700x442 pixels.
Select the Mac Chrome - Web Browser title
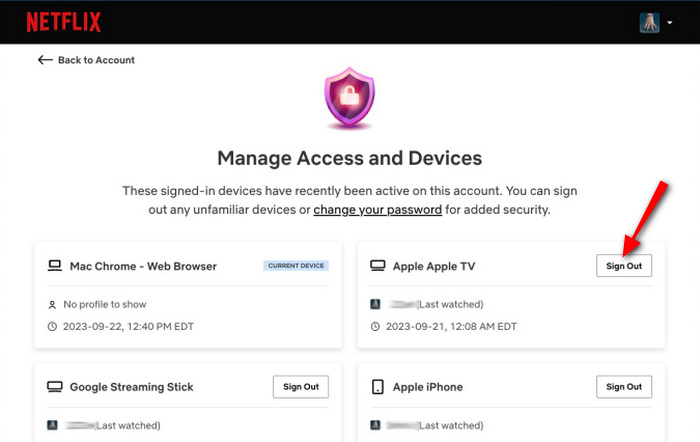click(x=143, y=266)
